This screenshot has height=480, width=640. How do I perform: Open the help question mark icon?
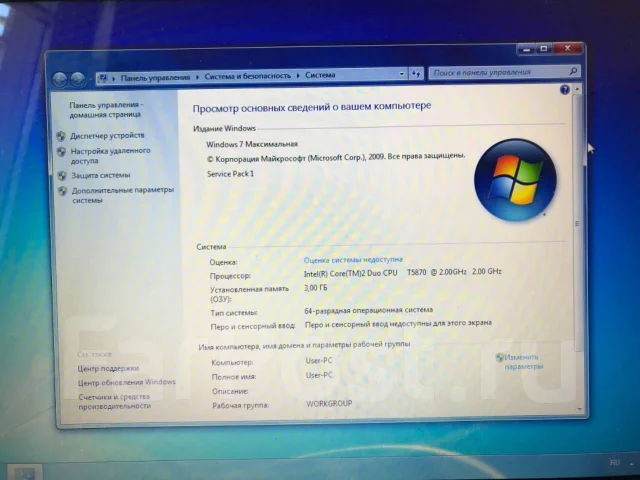[564, 90]
